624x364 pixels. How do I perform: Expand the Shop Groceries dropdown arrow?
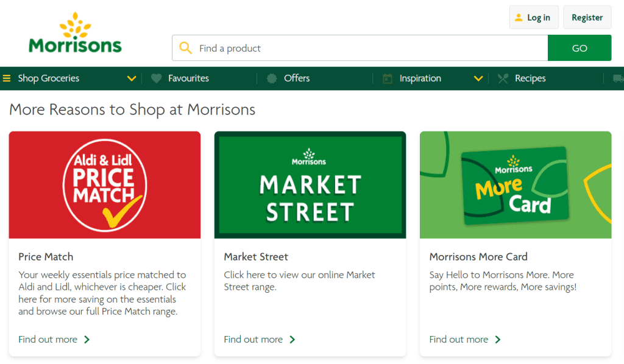pyautogui.click(x=131, y=79)
